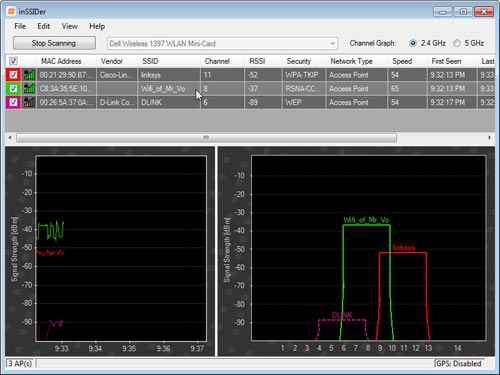Click the horizontal scrollbar right arrow
Viewport: 500px width, 375px height.
(x=489, y=137)
